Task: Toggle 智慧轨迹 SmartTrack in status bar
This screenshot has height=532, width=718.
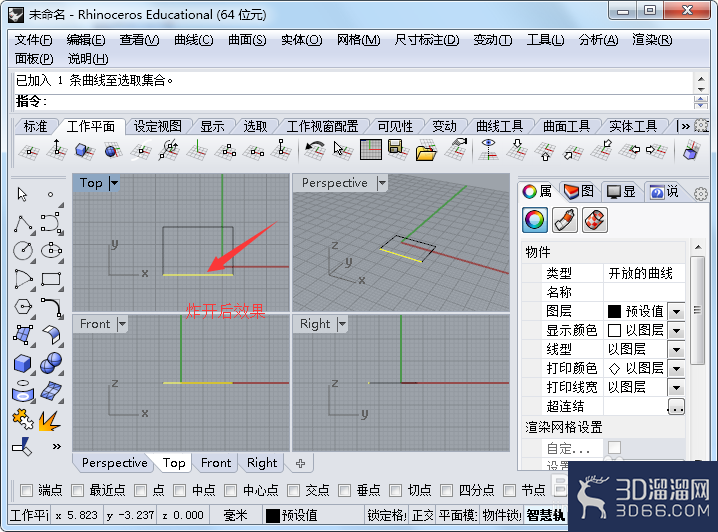Action: 546,516
